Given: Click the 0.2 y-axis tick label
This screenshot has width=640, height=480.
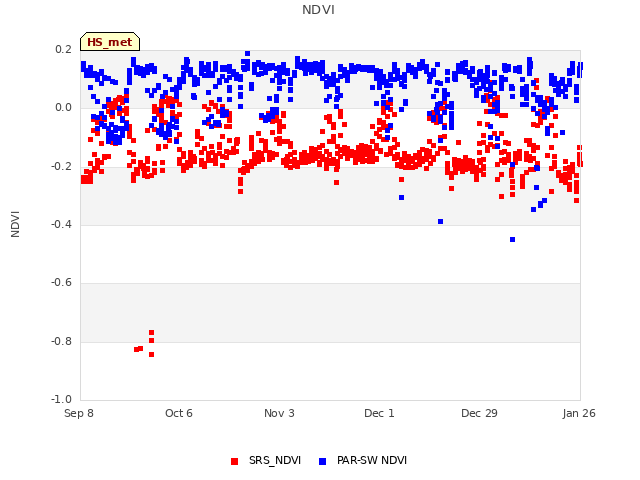Looking at the screenshot, I should point(63,49).
